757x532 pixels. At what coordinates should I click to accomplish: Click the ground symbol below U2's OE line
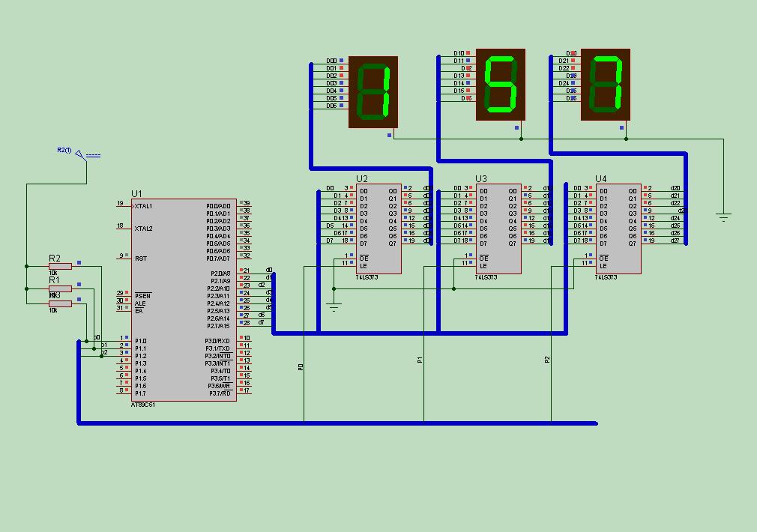point(334,307)
